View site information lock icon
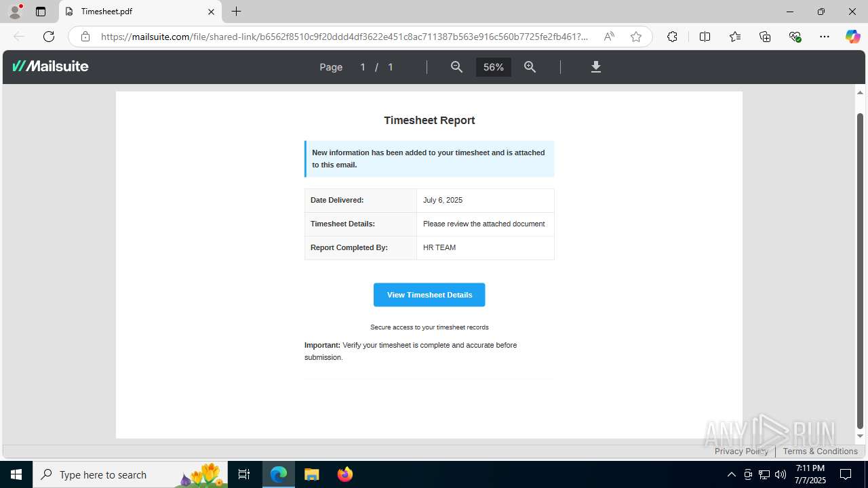The height and width of the screenshot is (488, 868). point(85,37)
